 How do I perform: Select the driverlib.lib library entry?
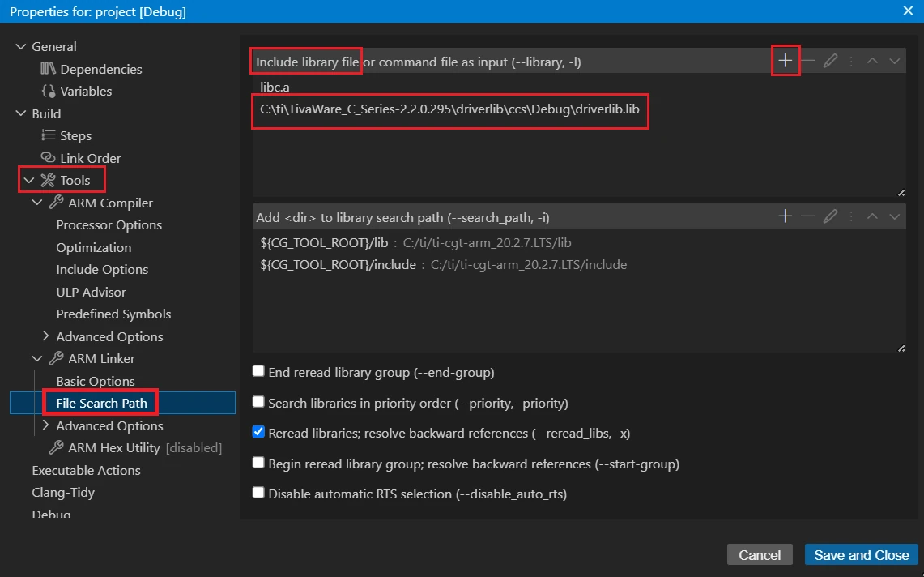click(x=450, y=109)
